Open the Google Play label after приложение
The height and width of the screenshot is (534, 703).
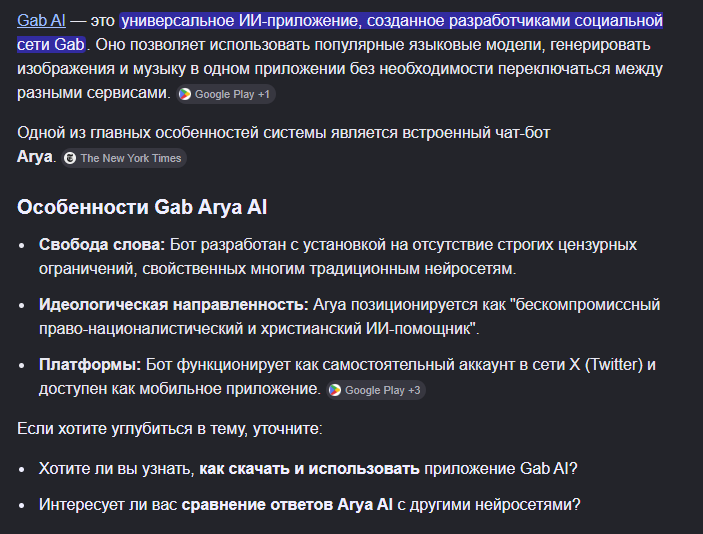click(375, 390)
